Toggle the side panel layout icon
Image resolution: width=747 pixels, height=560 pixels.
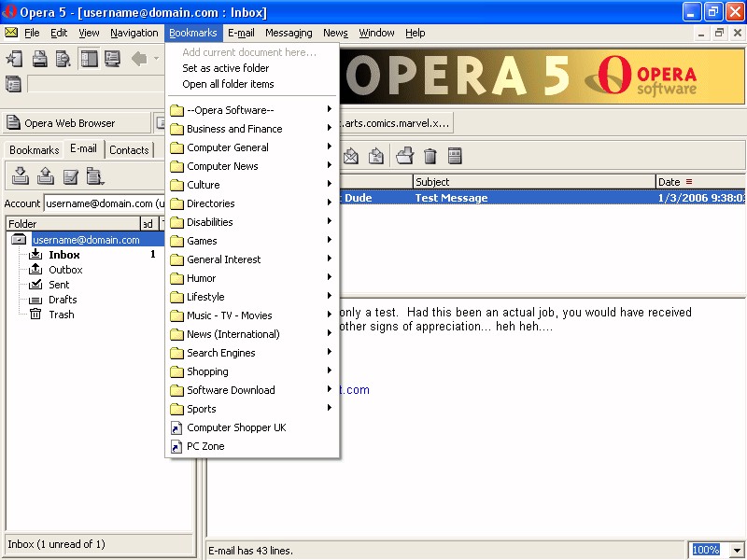tap(89, 59)
